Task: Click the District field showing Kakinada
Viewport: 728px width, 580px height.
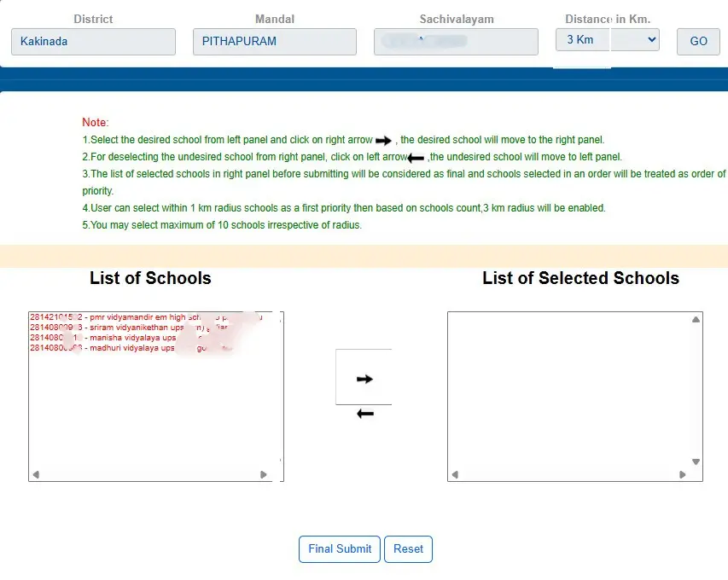Action: (x=93, y=41)
